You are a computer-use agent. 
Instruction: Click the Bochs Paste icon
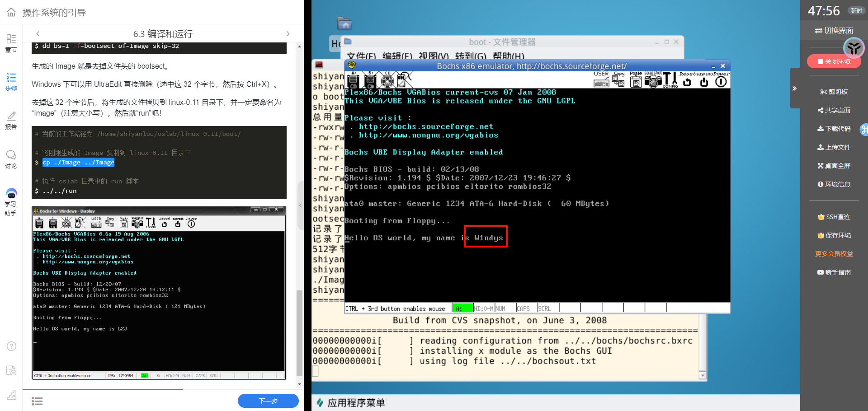coord(636,80)
